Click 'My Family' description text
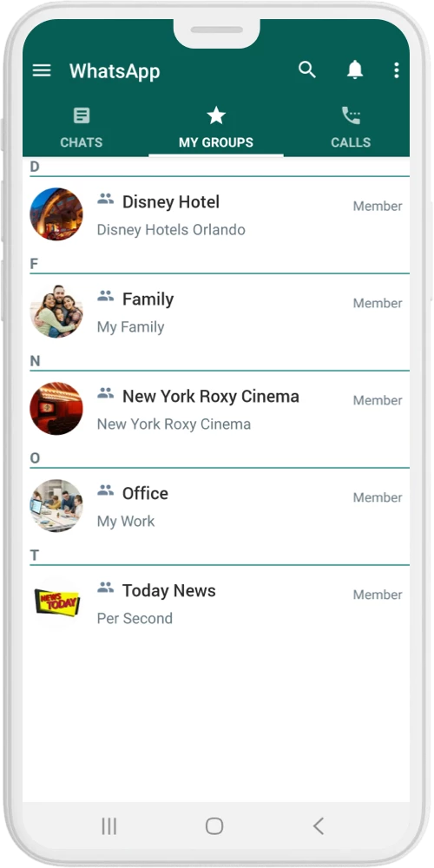 131,327
